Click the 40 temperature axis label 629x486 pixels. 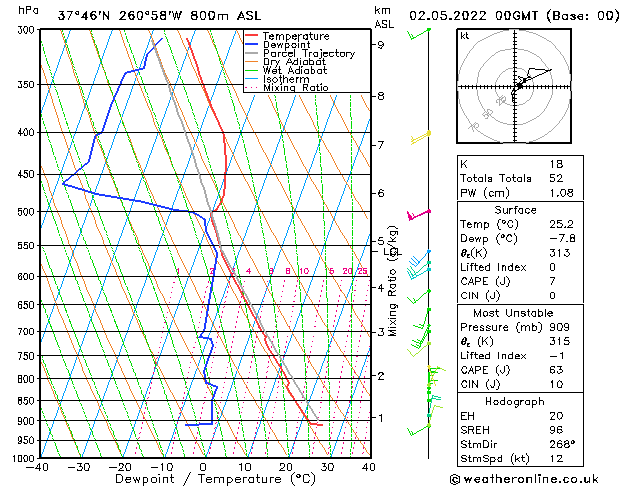pos(369,468)
